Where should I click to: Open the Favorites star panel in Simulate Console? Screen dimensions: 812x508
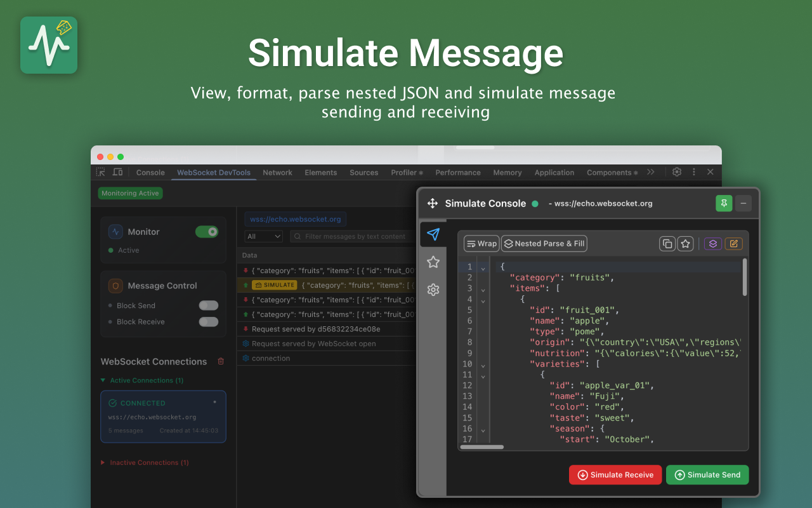point(433,262)
